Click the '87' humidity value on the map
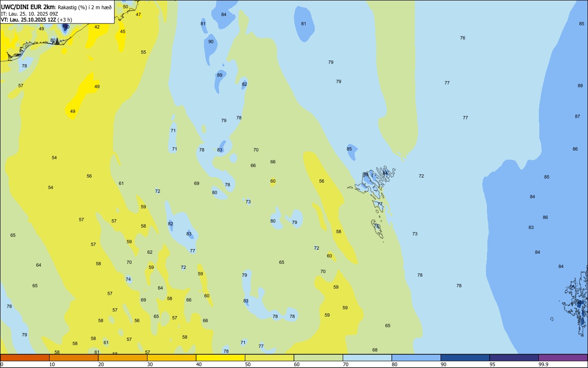The width and height of the screenshot is (588, 368). [x=577, y=116]
